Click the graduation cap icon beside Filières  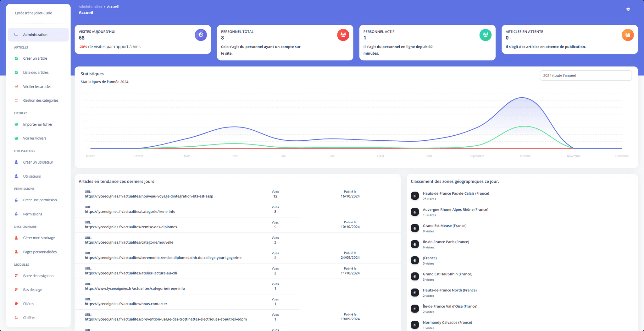point(16,304)
